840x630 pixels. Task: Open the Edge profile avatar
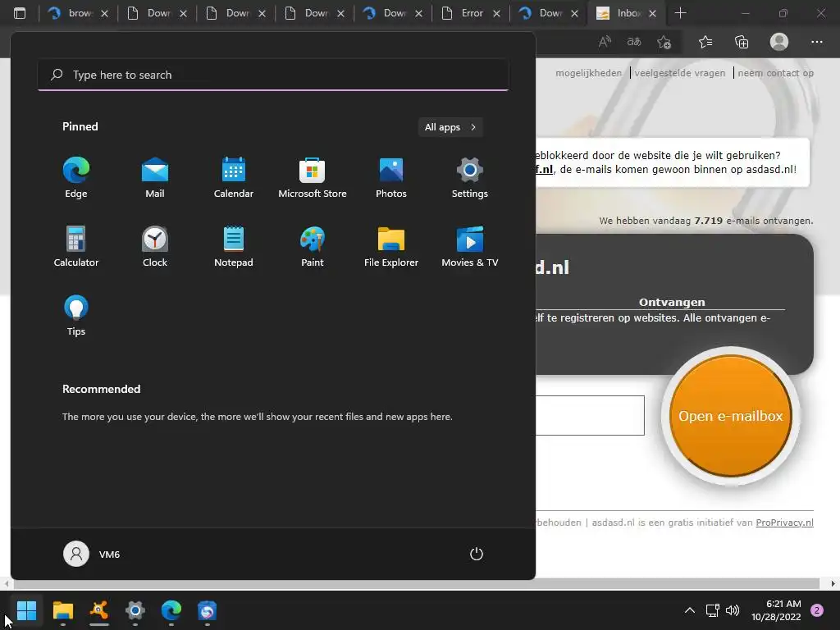coord(779,42)
